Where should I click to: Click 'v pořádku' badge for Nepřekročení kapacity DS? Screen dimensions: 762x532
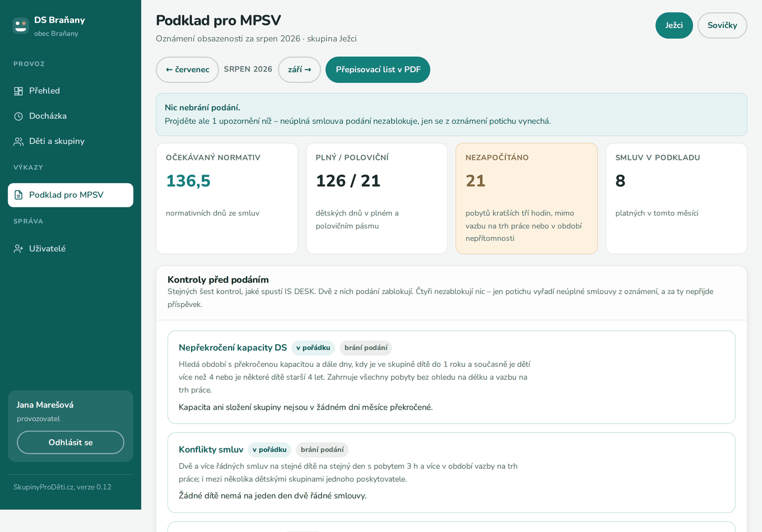pyautogui.click(x=313, y=348)
